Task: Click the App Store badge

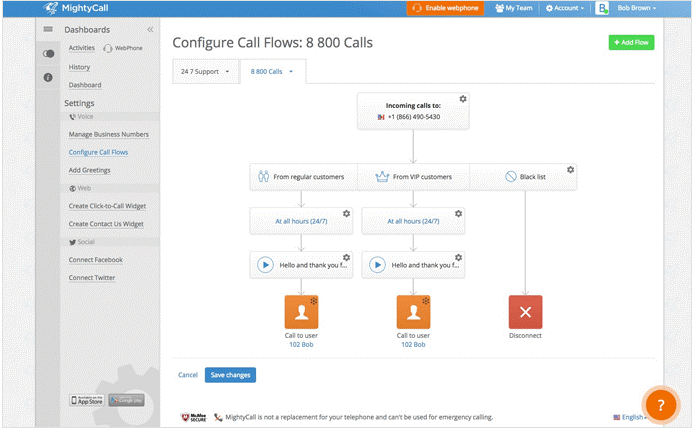Action: 87,400
